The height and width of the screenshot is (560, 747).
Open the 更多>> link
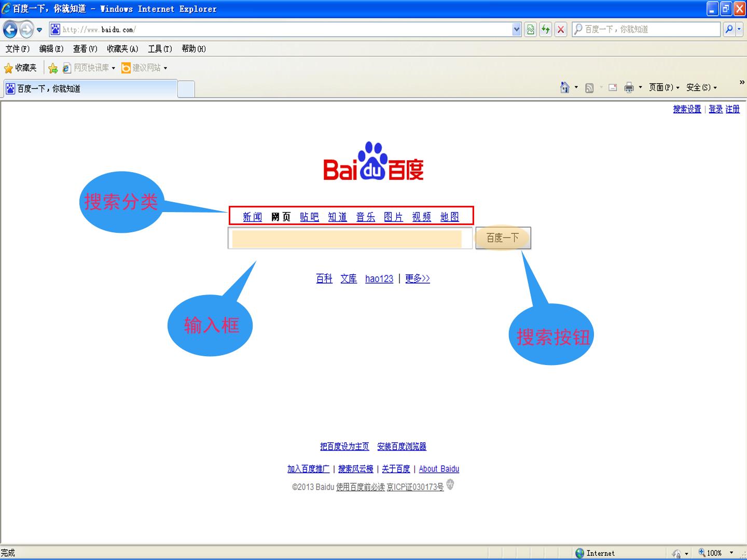(418, 279)
